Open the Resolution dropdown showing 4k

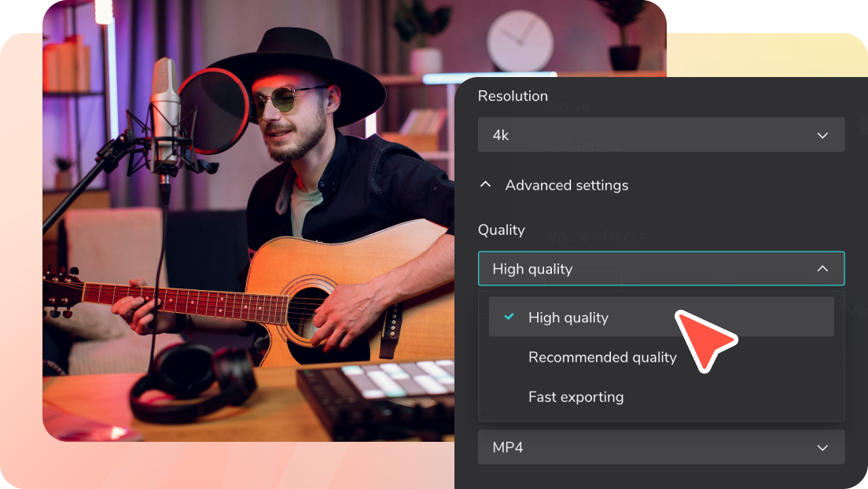(x=661, y=134)
